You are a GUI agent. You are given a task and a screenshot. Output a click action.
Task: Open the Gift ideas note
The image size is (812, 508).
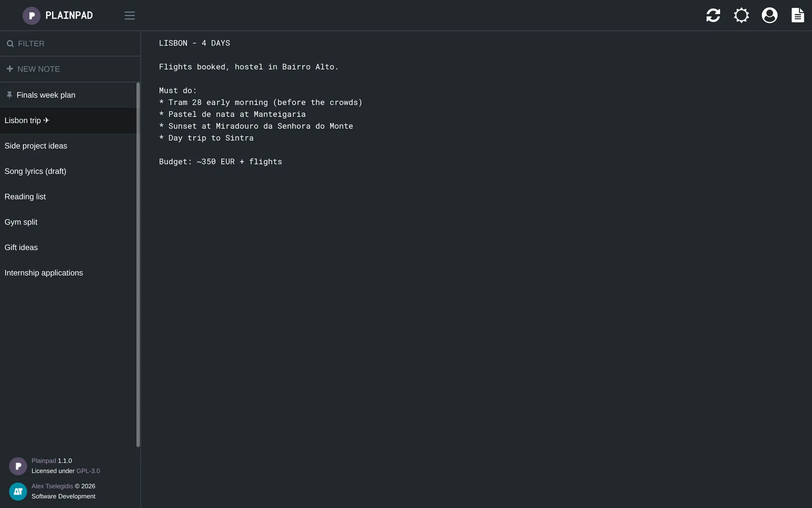[x=68, y=248]
